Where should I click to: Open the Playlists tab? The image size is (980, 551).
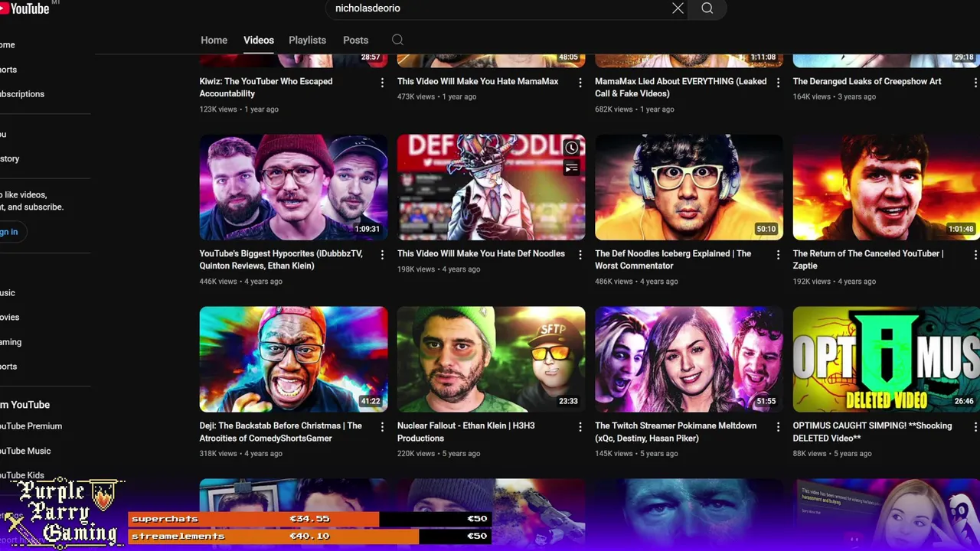click(307, 40)
